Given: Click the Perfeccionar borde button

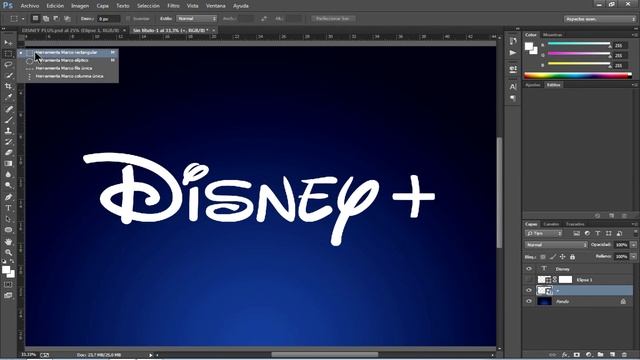Looking at the screenshot, I should coord(333,19).
